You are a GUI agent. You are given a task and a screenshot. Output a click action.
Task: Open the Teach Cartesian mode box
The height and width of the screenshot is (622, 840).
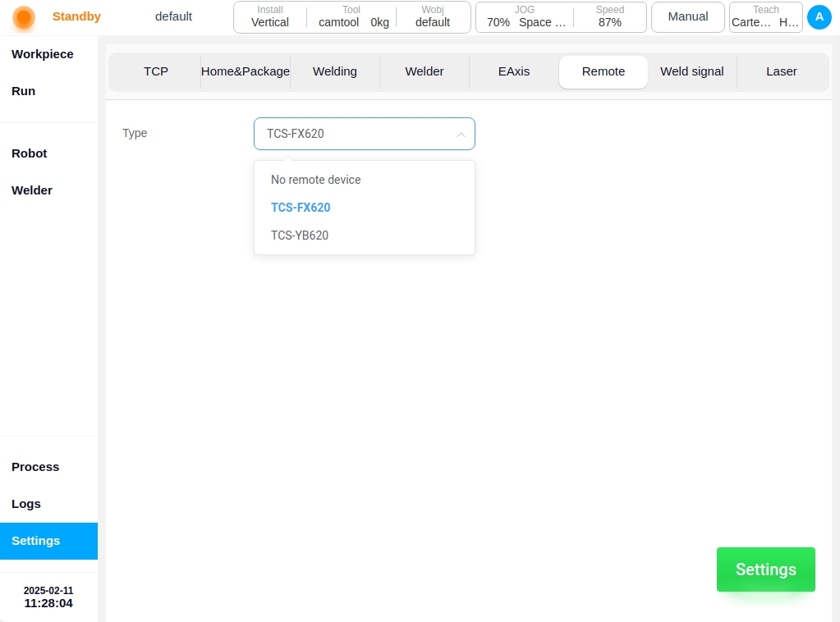pos(766,17)
